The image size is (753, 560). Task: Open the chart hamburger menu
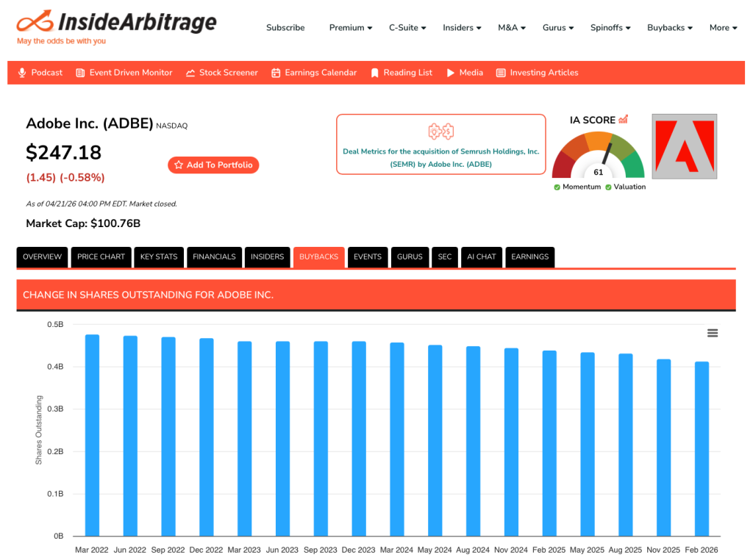click(x=712, y=333)
